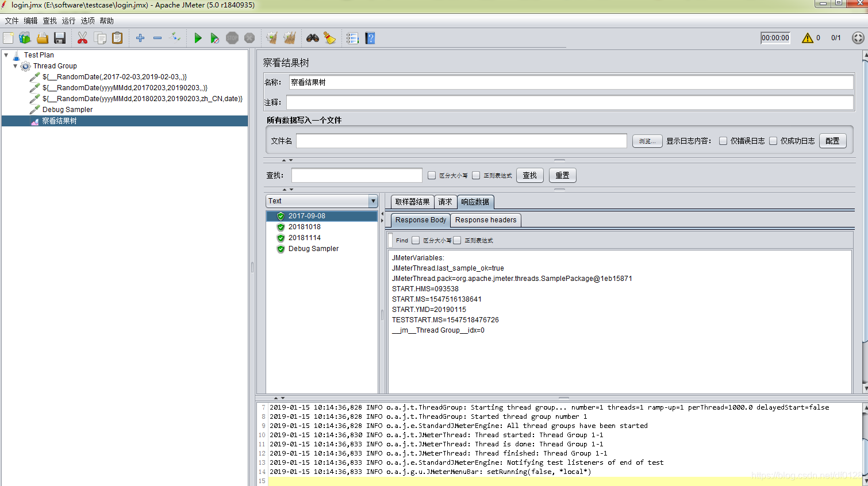Enable the 仅成功日志 checkbox
The height and width of the screenshot is (486, 868).
point(773,141)
